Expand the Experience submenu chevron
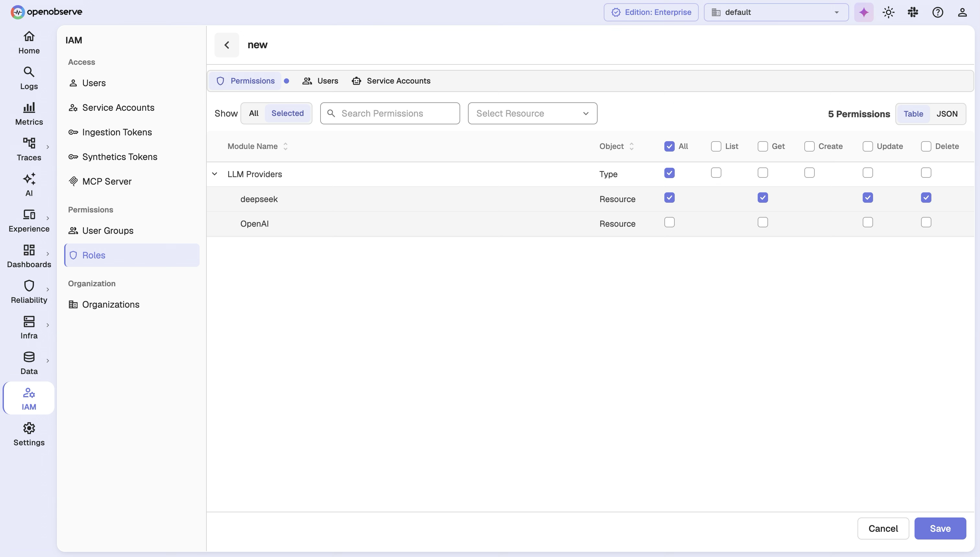 (47, 218)
